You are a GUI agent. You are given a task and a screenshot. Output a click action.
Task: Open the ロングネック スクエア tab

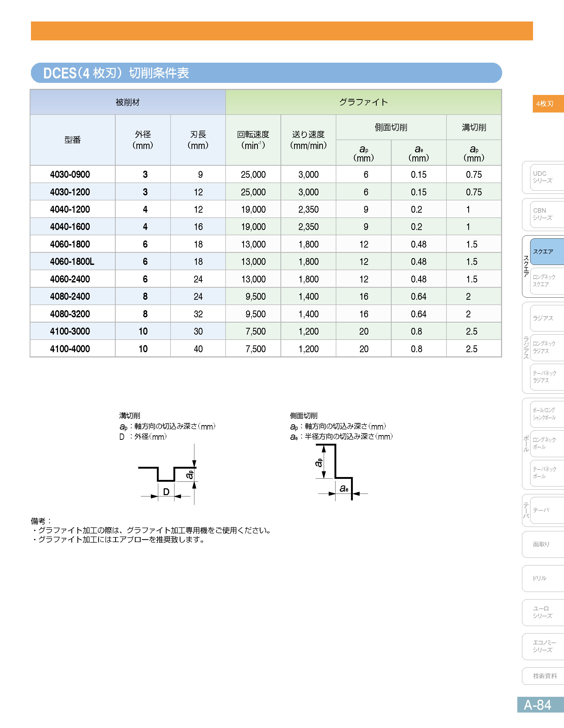[547, 281]
